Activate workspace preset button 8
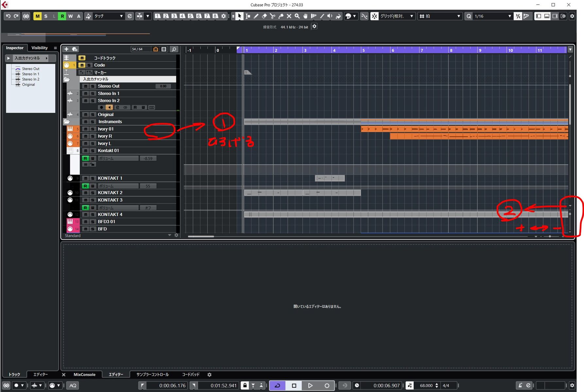The image size is (584, 392). (x=215, y=16)
